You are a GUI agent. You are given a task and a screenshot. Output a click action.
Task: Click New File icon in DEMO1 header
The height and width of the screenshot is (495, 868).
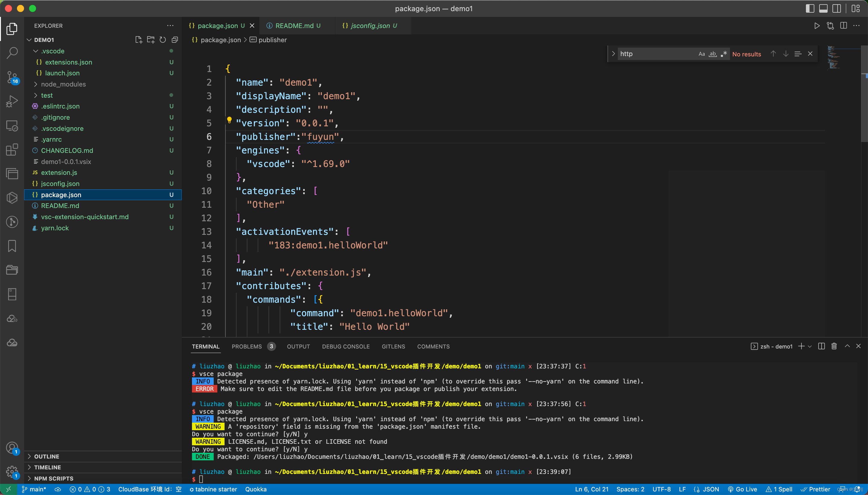click(x=138, y=40)
